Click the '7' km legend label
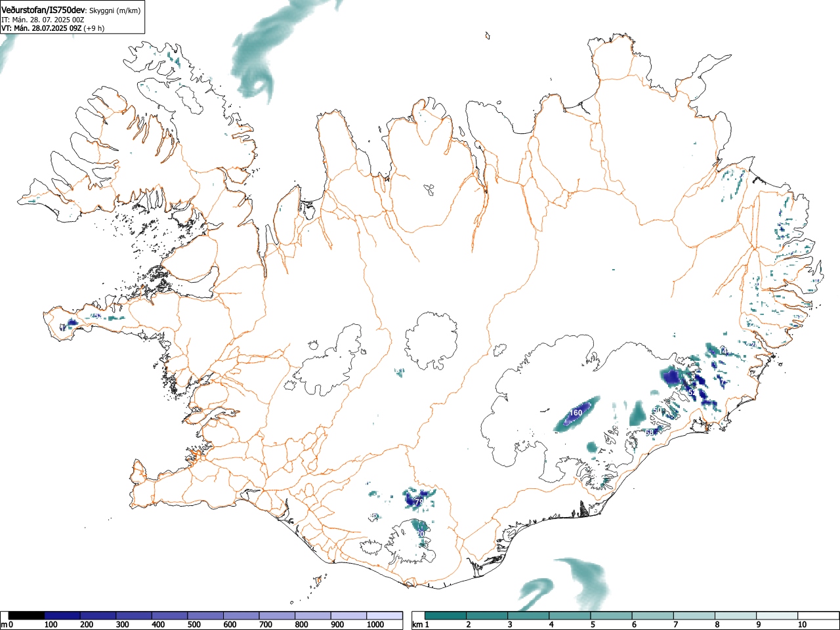840x630 pixels. point(675,625)
